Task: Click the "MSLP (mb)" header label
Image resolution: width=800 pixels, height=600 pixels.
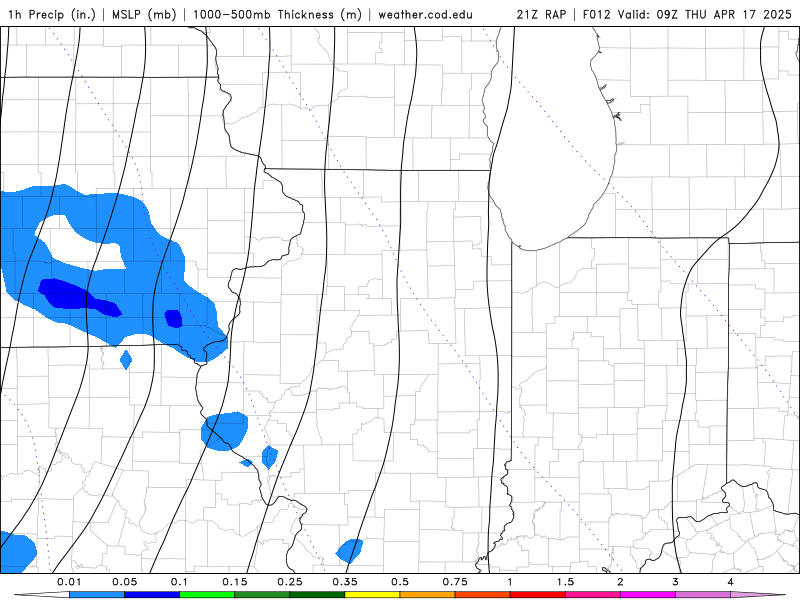Action: click(144, 14)
